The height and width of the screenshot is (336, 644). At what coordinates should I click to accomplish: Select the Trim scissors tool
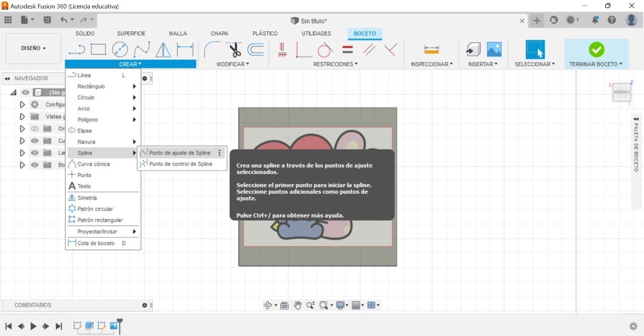point(234,49)
